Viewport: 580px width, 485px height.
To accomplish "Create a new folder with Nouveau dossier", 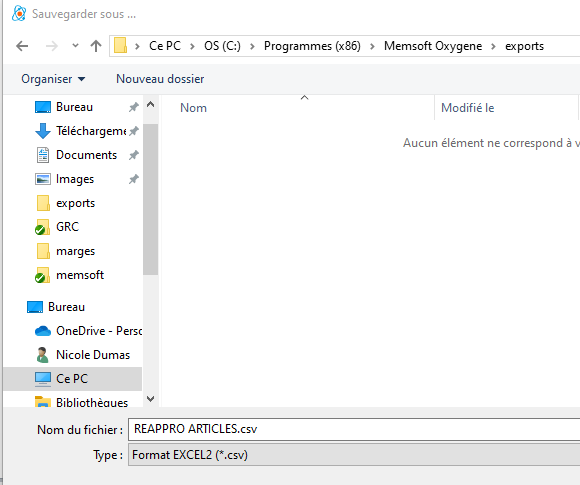I will coord(160,79).
